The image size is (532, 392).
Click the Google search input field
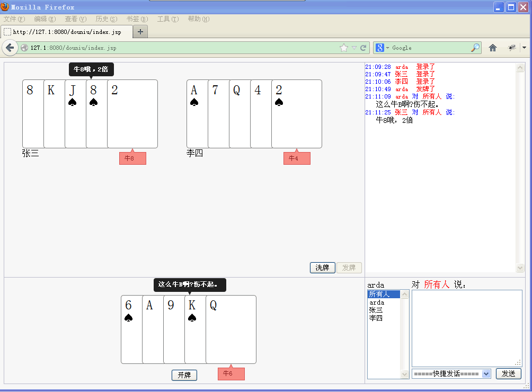pos(430,48)
